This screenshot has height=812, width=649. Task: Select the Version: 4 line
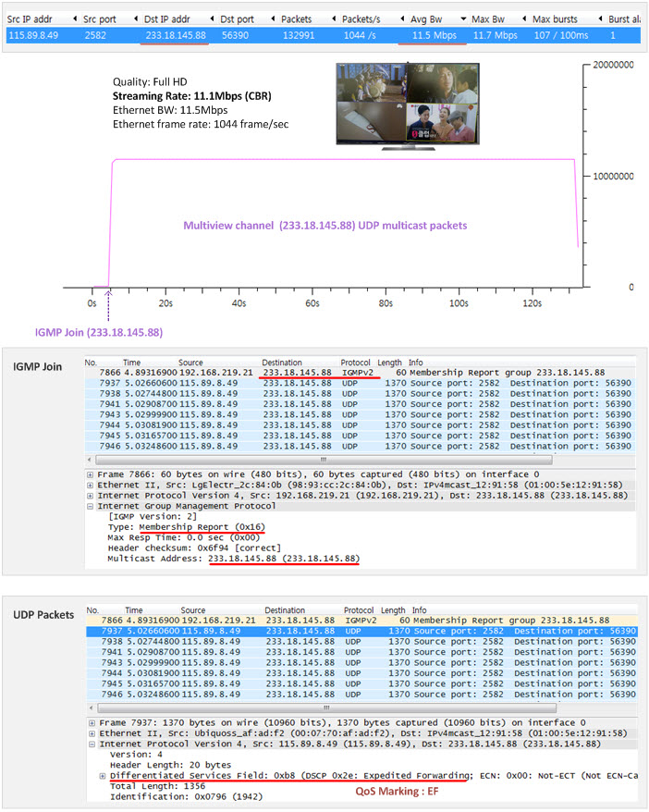[x=136, y=755]
